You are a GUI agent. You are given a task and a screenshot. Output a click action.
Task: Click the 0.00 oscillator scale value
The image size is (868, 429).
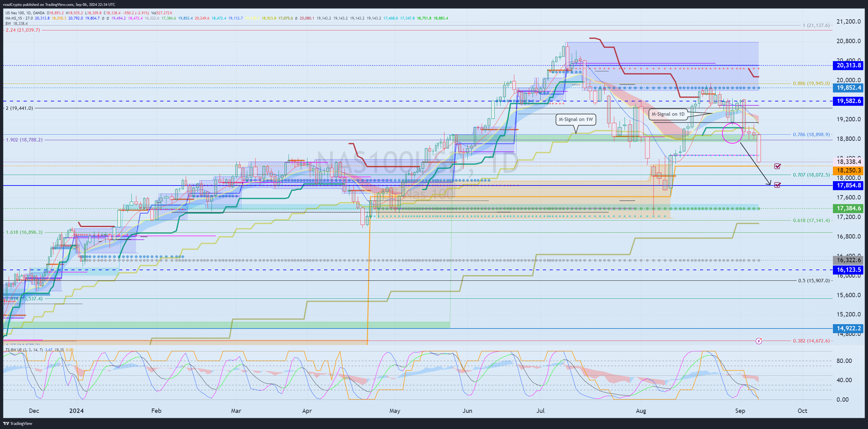(843, 400)
